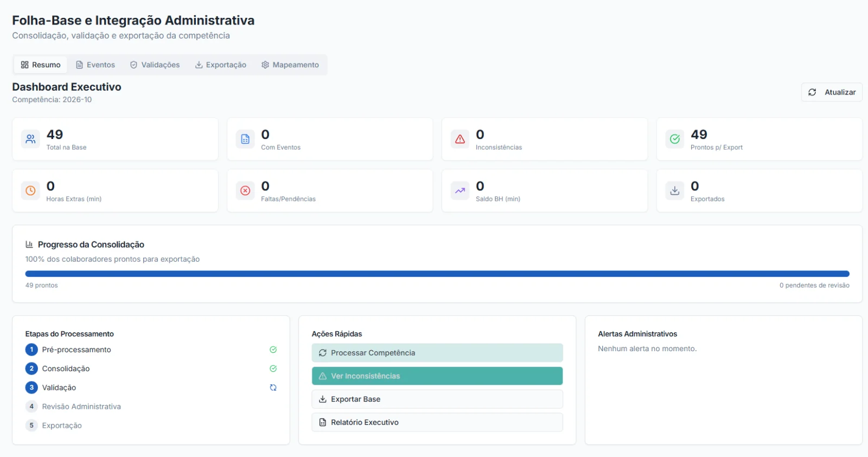The height and width of the screenshot is (457, 868).
Task: Click '0 pendentes de revisão' text
Action: tap(814, 285)
